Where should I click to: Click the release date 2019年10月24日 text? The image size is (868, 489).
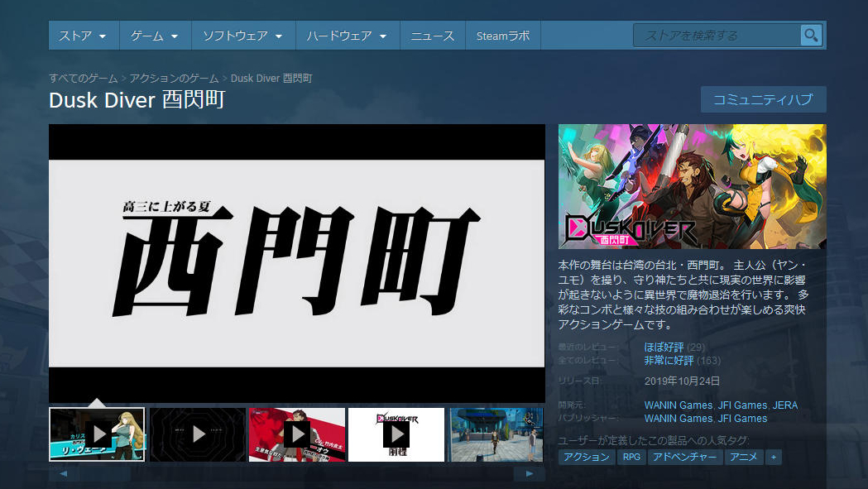(x=682, y=381)
